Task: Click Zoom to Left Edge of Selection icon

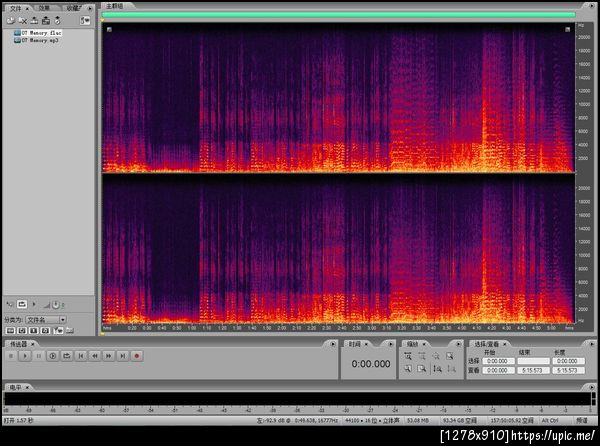Action: tap(408, 369)
